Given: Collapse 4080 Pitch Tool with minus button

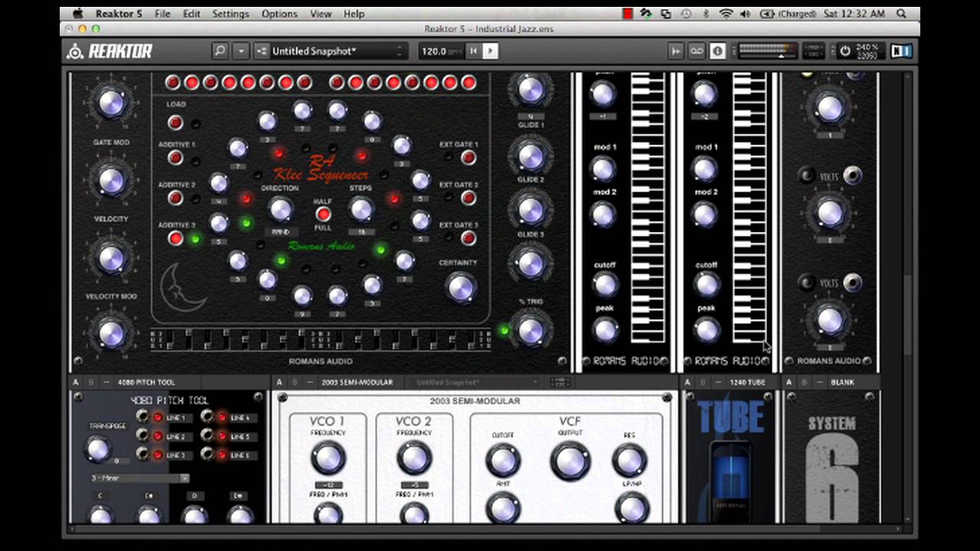Looking at the screenshot, I should point(106,382).
